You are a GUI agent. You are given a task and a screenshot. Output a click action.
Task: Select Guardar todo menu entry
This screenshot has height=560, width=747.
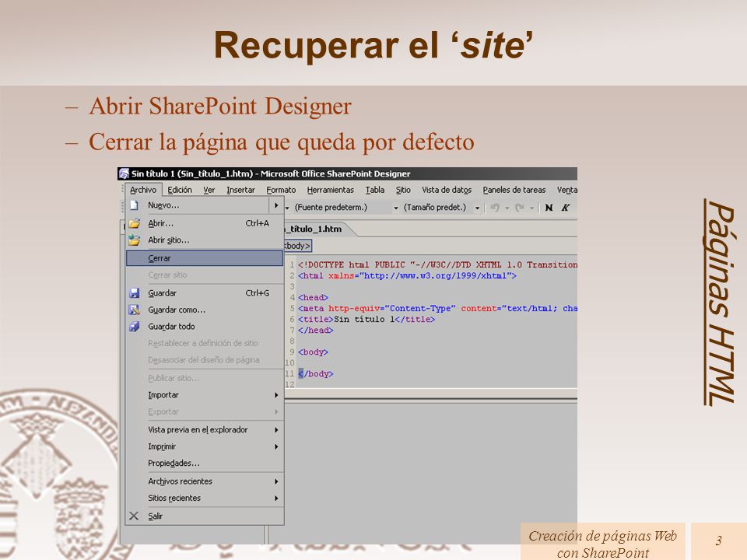pos(205,326)
